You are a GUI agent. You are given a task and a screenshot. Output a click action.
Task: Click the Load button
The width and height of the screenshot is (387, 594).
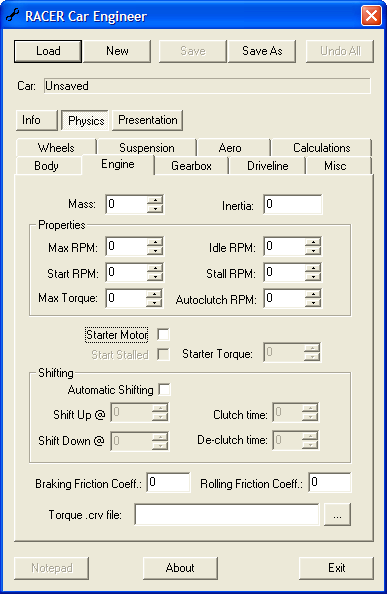point(48,51)
